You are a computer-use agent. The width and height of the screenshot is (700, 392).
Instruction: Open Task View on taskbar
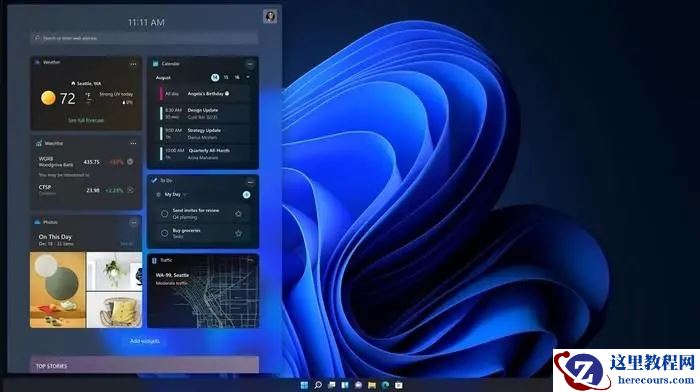[331, 385]
